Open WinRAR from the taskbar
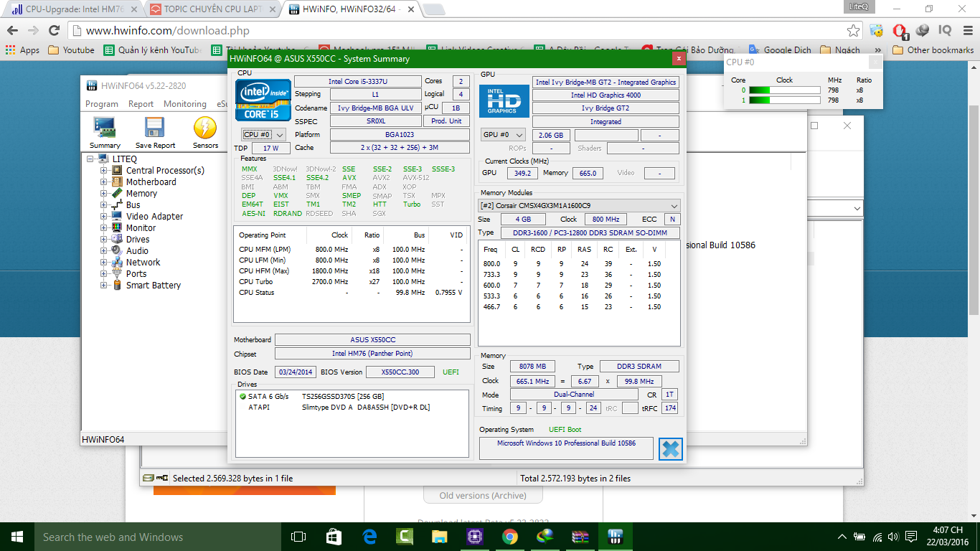This screenshot has height=551, width=980. coord(580,537)
